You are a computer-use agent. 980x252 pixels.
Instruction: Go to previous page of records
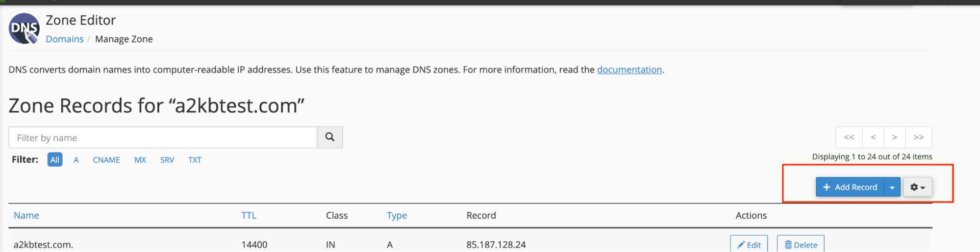click(873, 137)
